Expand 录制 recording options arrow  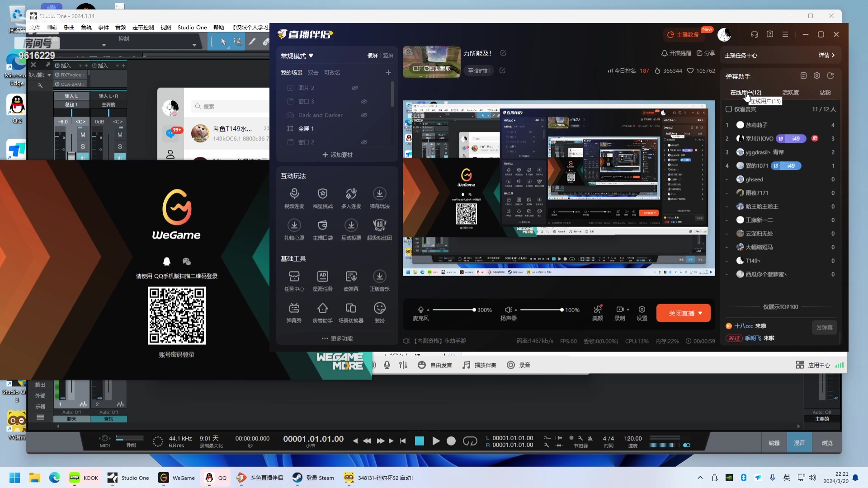[x=628, y=310]
